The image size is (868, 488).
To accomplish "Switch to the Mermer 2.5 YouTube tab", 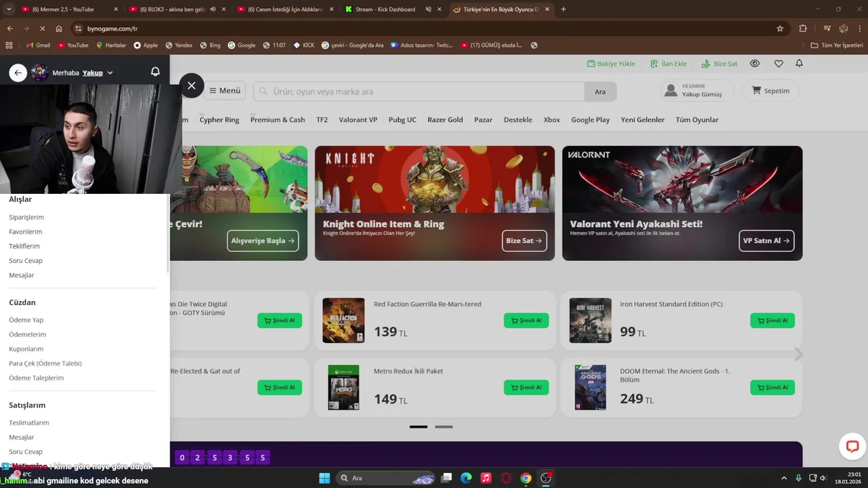I will 68,9.
